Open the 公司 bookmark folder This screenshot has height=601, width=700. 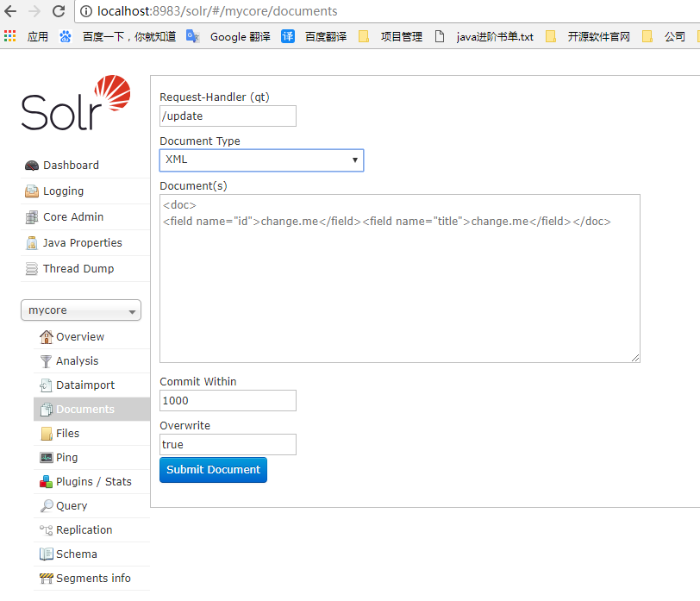point(664,36)
